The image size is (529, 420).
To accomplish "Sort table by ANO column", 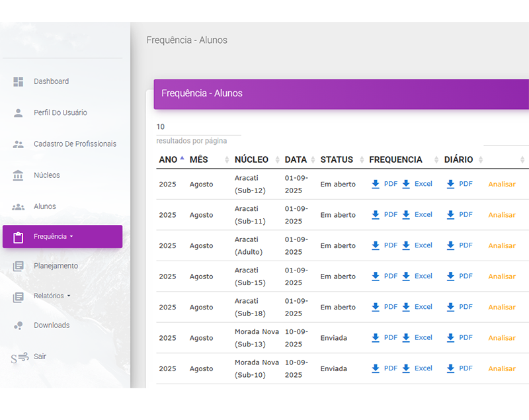I will point(169,159).
